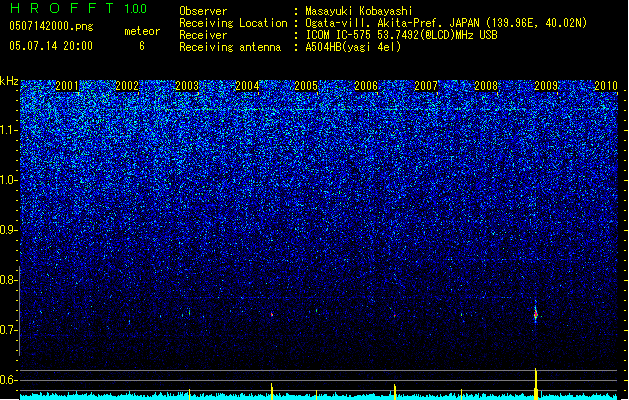Click the kHz axis unit label

[x=9, y=81]
